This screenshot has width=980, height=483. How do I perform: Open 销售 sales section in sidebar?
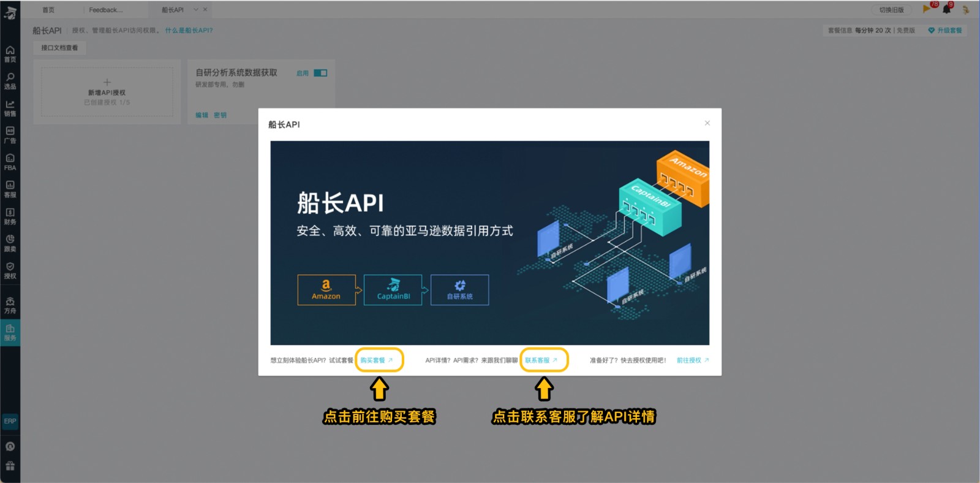click(x=10, y=108)
